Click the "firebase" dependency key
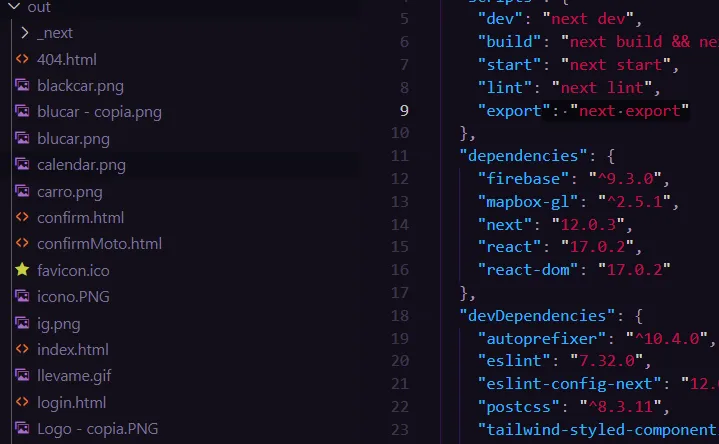Viewport: 719px width, 444px height. click(x=523, y=178)
